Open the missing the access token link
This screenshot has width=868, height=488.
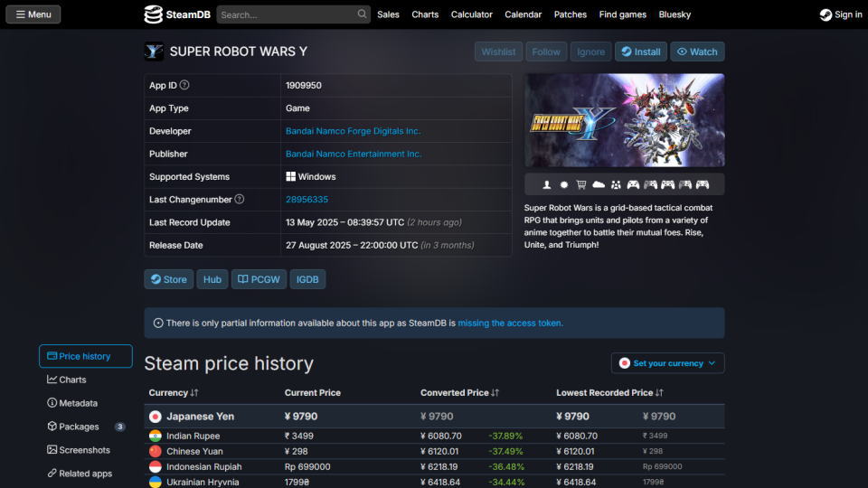click(x=510, y=324)
